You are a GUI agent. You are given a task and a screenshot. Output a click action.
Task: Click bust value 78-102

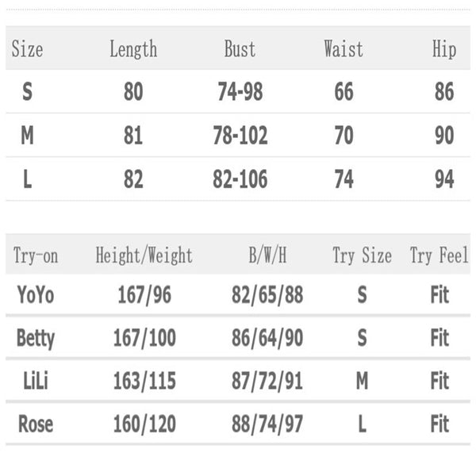tap(240, 136)
